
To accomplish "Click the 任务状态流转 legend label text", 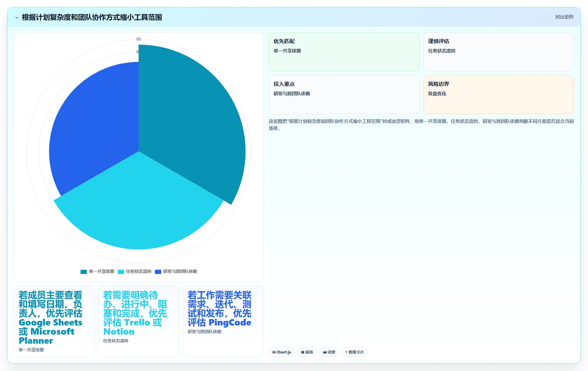I will click(x=139, y=272).
